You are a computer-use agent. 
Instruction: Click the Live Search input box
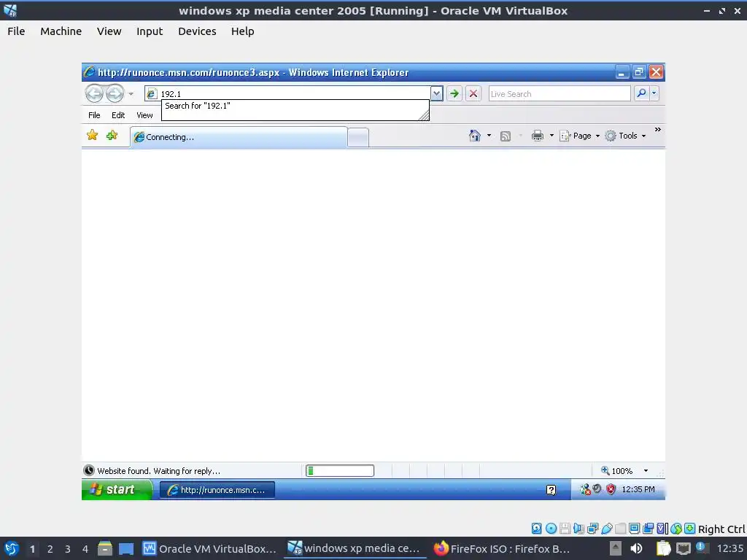[560, 94]
